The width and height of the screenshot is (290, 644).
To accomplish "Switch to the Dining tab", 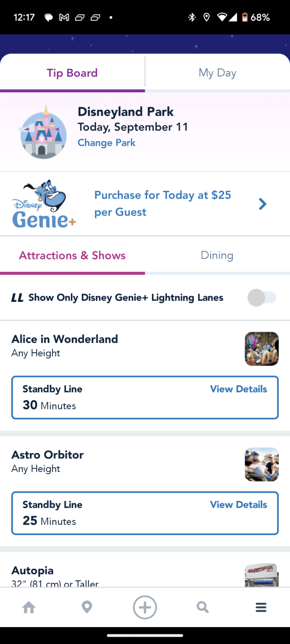I will coord(217,255).
